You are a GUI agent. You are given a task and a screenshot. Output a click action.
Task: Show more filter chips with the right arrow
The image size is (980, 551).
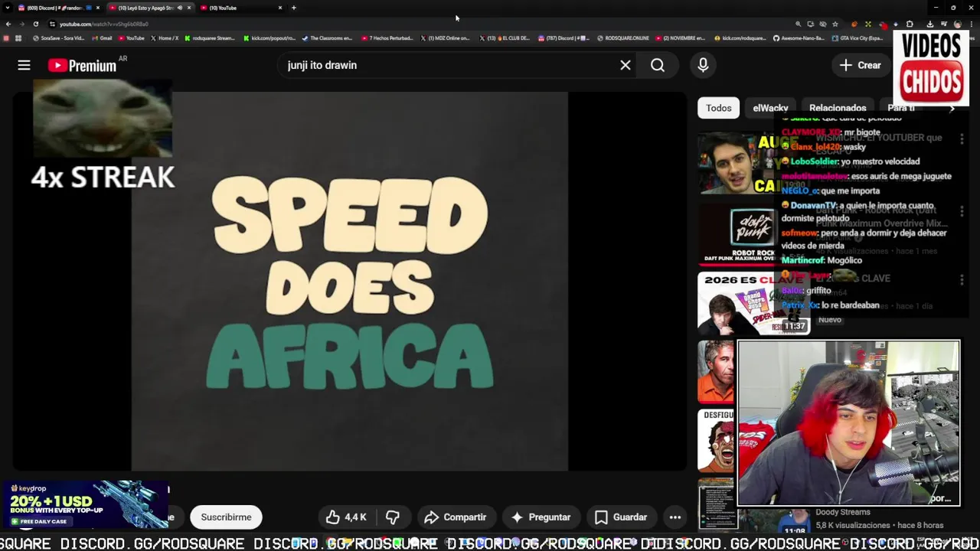point(952,108)
